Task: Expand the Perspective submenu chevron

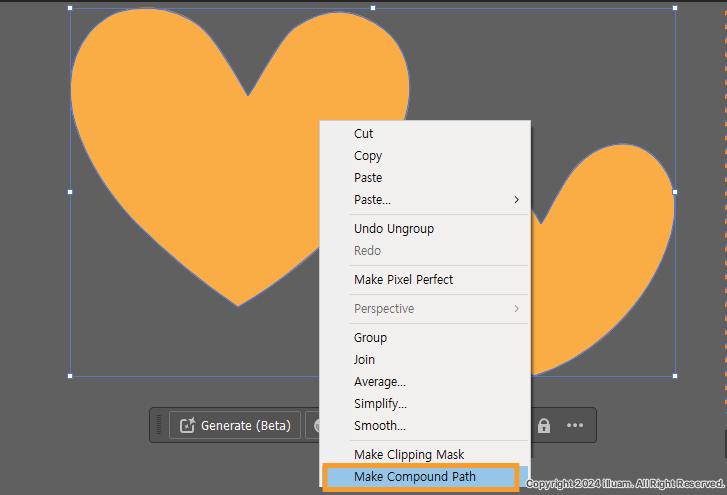Action: pyautogui.click(x=517, y=309)
